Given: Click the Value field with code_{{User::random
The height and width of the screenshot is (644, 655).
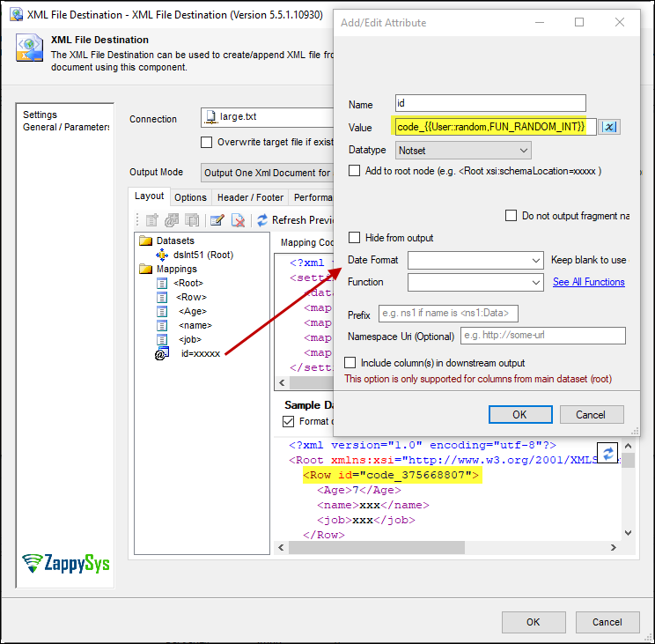Looking at the screenshot, I should click(x=494, y=127).
